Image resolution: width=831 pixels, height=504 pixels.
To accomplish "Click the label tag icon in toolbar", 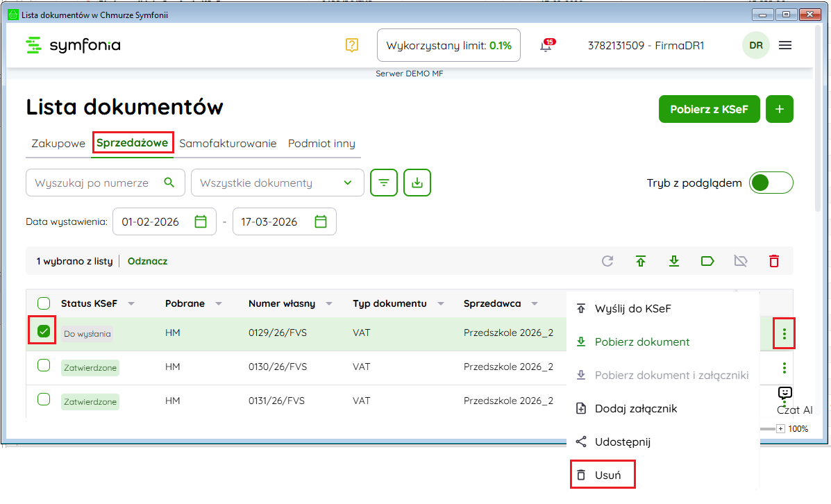I will tap(707, 261).
